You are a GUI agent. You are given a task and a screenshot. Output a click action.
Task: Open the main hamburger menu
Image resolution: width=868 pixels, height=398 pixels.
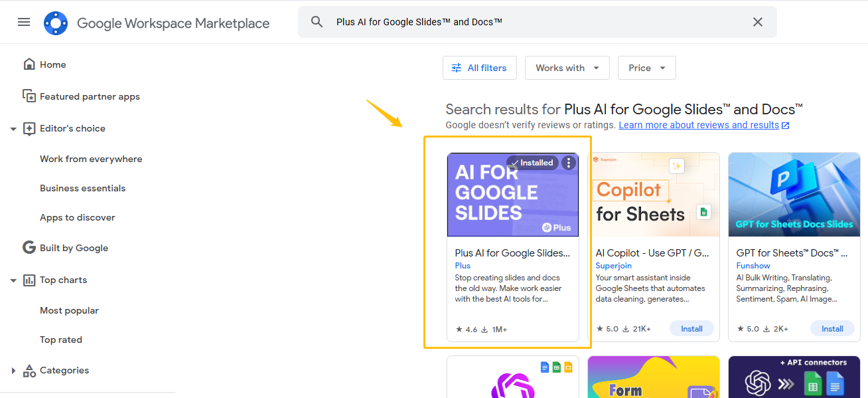click(24, 22)
